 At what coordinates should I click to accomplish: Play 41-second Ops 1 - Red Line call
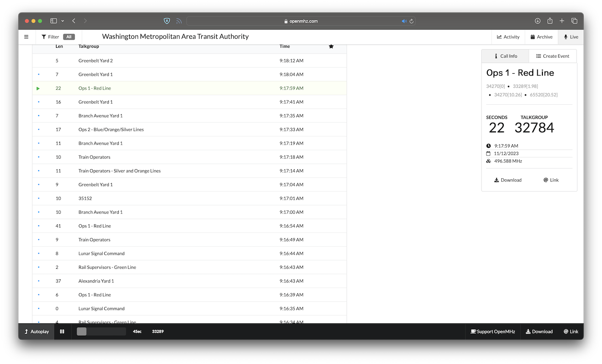coord(189,226)
